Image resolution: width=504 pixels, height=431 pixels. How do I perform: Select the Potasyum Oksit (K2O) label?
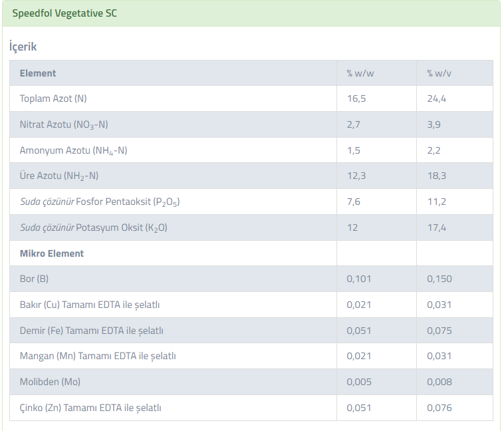94,227
